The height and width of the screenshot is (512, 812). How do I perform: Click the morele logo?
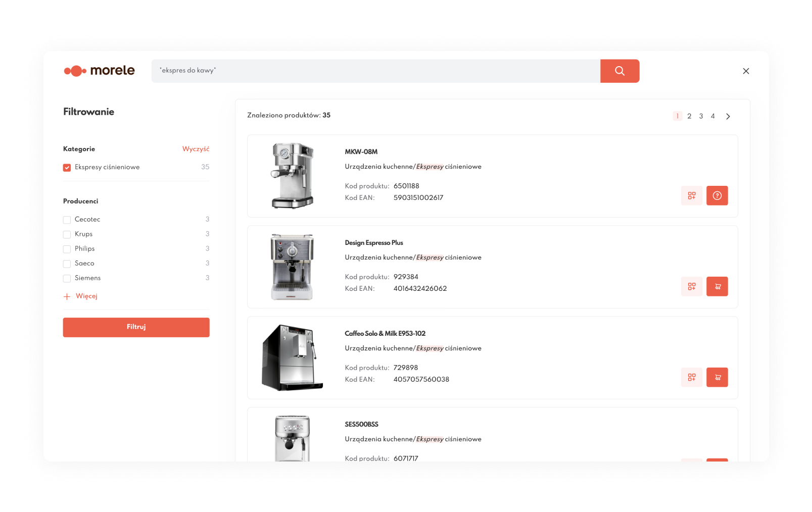click(100, 71)
